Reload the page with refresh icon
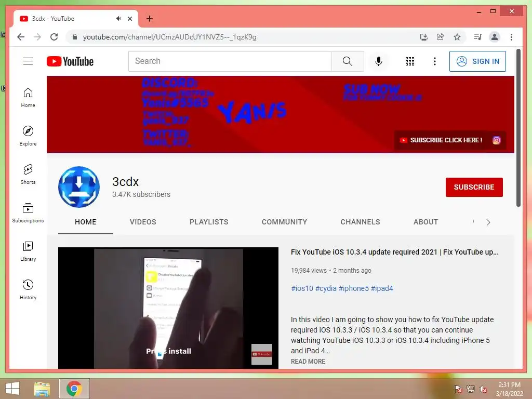Screen dimensions: 532x399 coord(54,37)
